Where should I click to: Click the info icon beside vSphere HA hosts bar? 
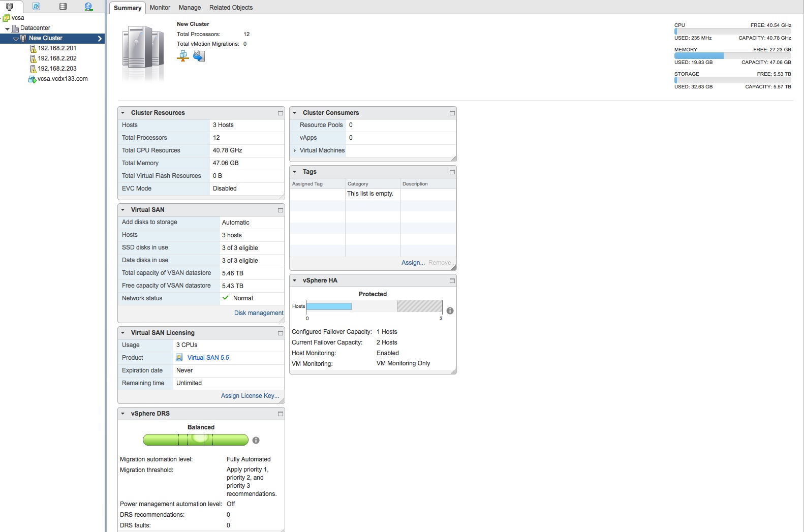coord(450,311)
